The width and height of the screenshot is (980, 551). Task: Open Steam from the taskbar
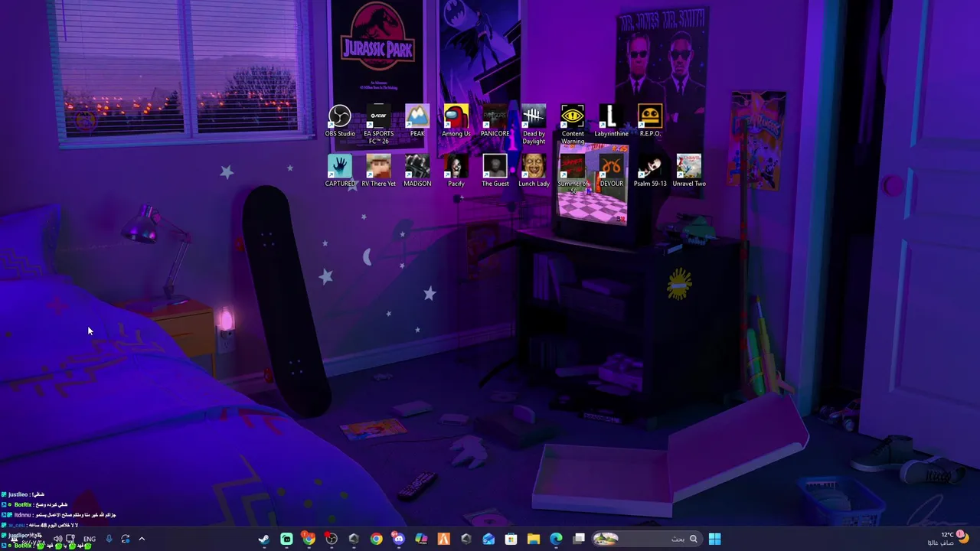[x=263, y=539]
